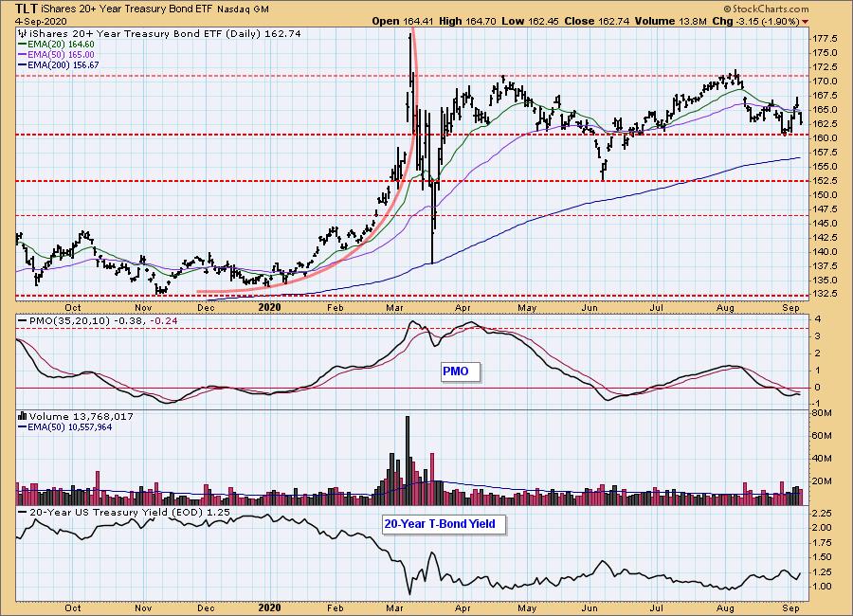853x616 pixels.
Task: Click the 160.0 price axis label
Action: pyautogui.click(x=824, y=137)
